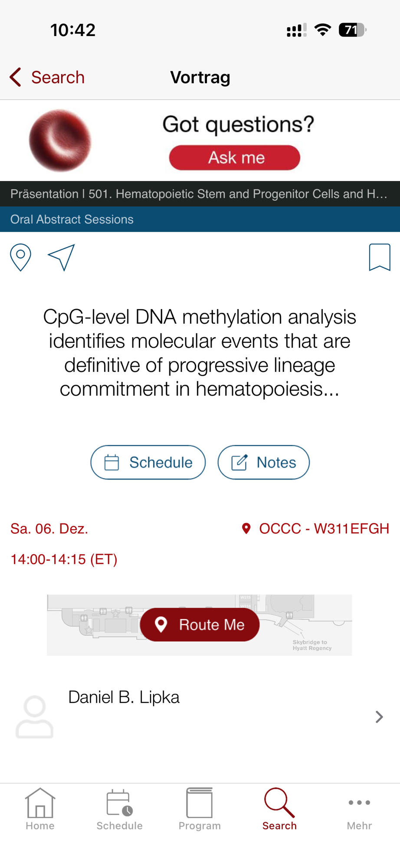Add this talk to Schedule
This screenshot has height=868, width=400.
point(148,462)
